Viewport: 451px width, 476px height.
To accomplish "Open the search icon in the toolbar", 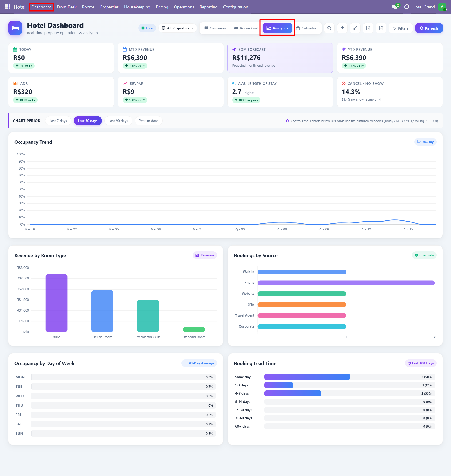I will pyautogui.click(x=329, y=28).
